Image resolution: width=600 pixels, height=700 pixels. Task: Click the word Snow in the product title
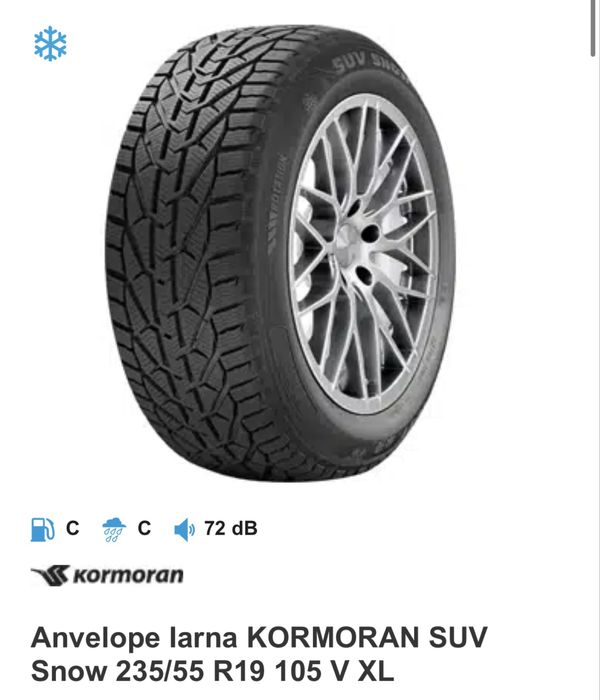click(x=69, y=671)
